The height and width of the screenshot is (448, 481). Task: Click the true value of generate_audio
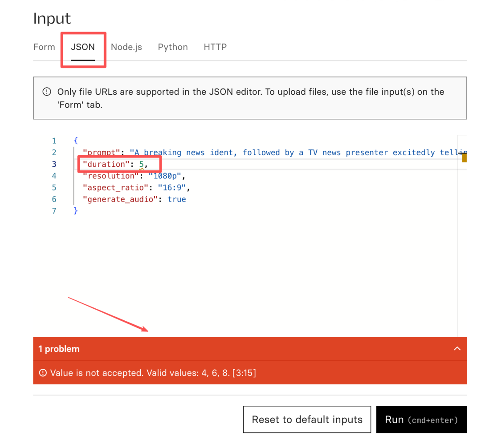point(176,199)
